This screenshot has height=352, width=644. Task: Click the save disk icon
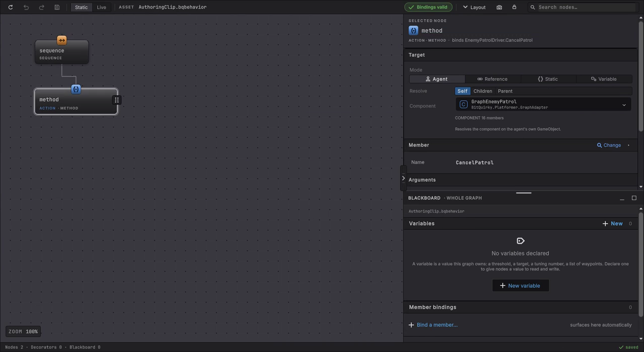(57, 7)
